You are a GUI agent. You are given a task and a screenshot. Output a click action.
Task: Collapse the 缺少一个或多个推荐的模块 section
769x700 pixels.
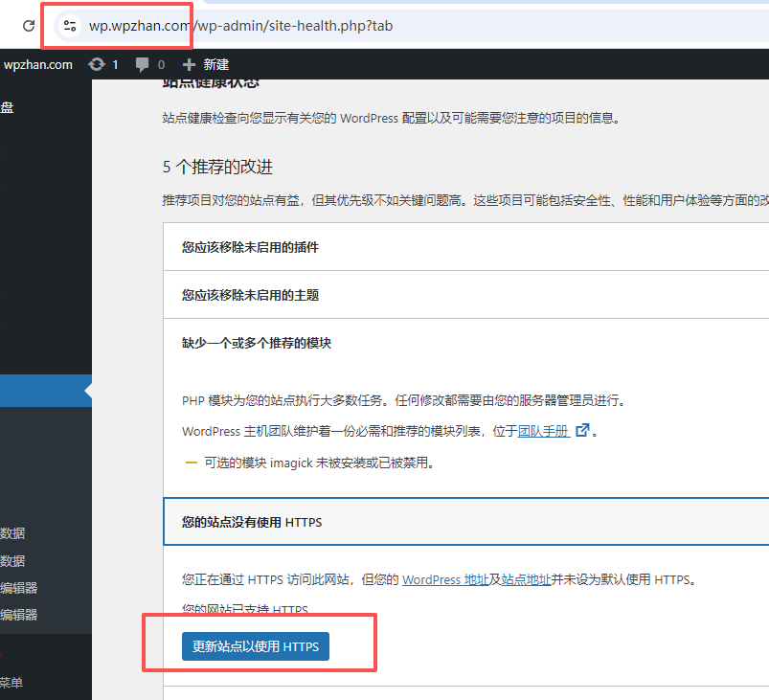point(465,343)
